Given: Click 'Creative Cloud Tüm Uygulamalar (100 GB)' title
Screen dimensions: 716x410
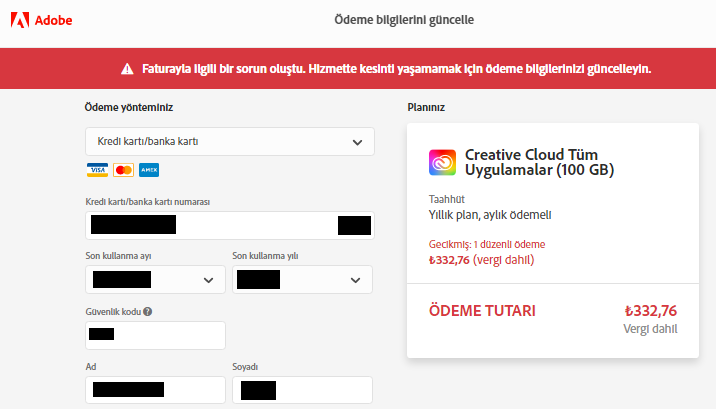Looking at the screenshot, I should [x=539, y=162].
